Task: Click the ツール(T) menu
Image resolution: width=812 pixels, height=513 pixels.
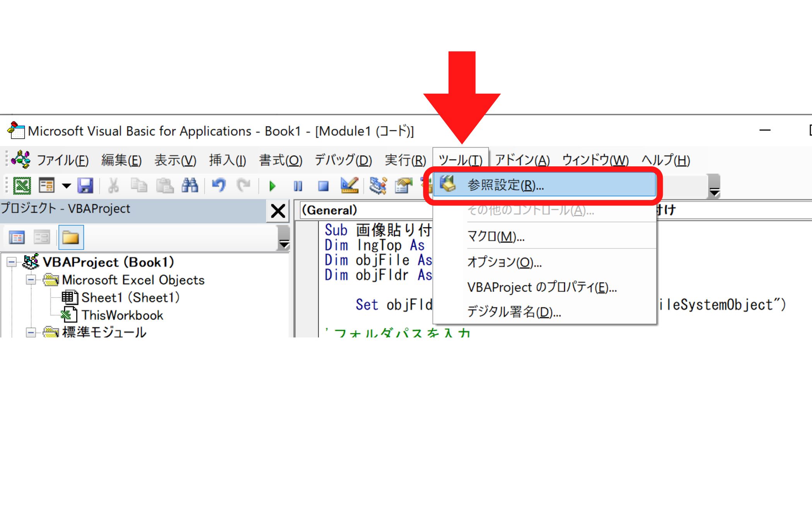Action: [x=461, y=160]
